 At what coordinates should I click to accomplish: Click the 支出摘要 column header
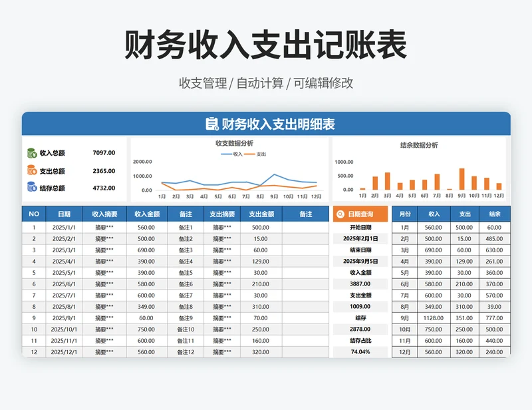(x=222, y=214)
